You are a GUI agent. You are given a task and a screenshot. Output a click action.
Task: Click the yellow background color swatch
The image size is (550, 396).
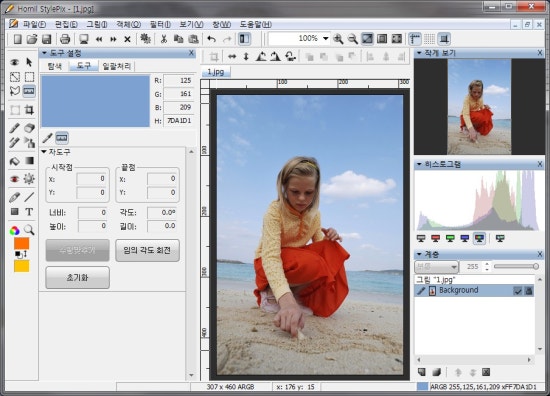coord(21,266)
